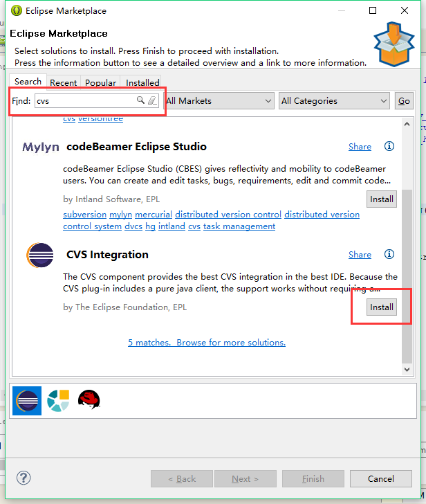Click the 'task management' tag link
The width and height of the screenshot is (426, 504).
(x=239, y=226)
